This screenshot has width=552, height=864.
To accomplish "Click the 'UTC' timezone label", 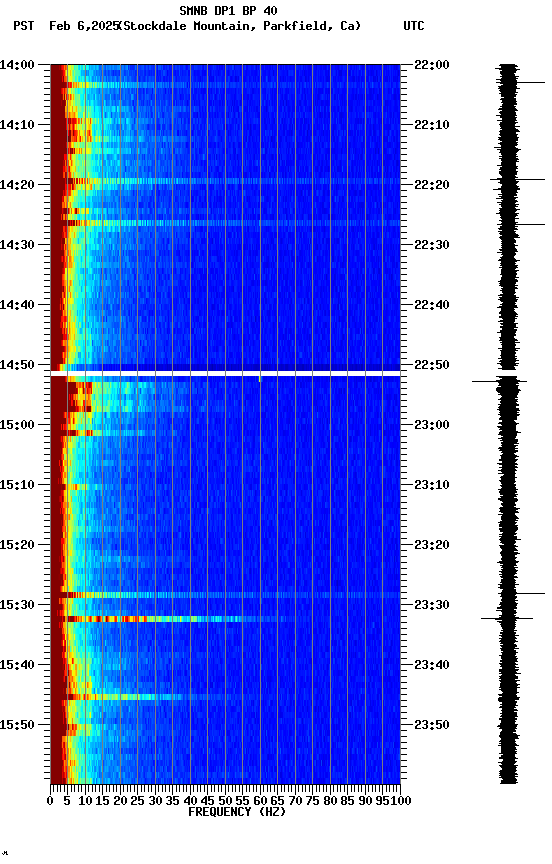I will 414,26.
